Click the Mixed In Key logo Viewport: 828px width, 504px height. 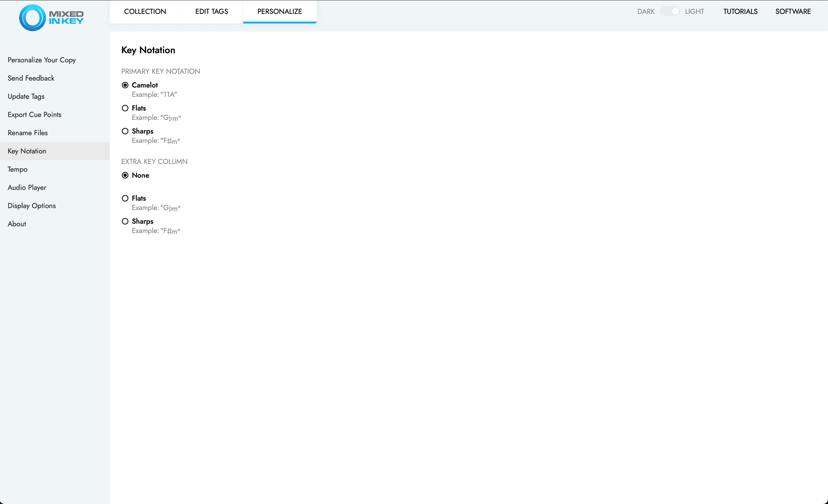pyautogui.click(x=51, y=18)
